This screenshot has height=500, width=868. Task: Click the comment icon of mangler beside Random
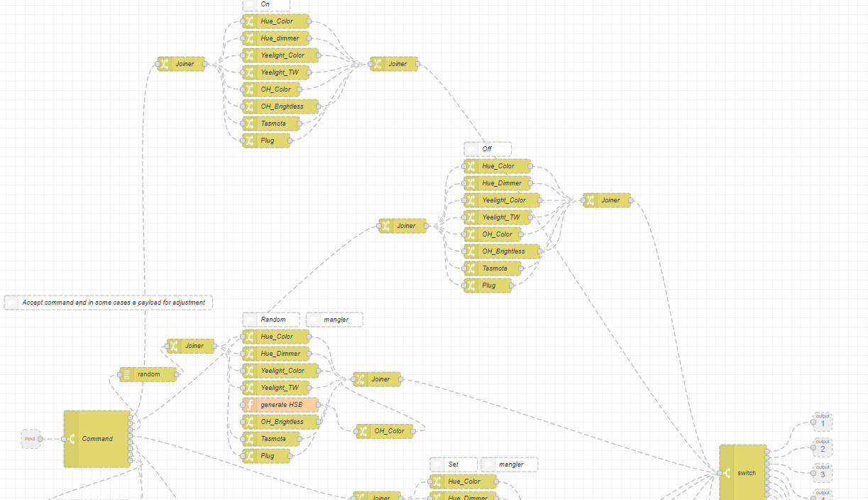313,320
